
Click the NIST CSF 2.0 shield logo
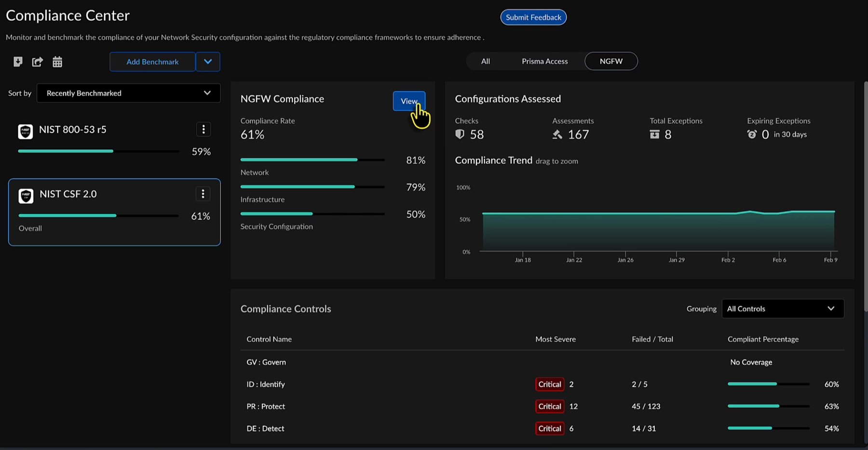[26, 196]
